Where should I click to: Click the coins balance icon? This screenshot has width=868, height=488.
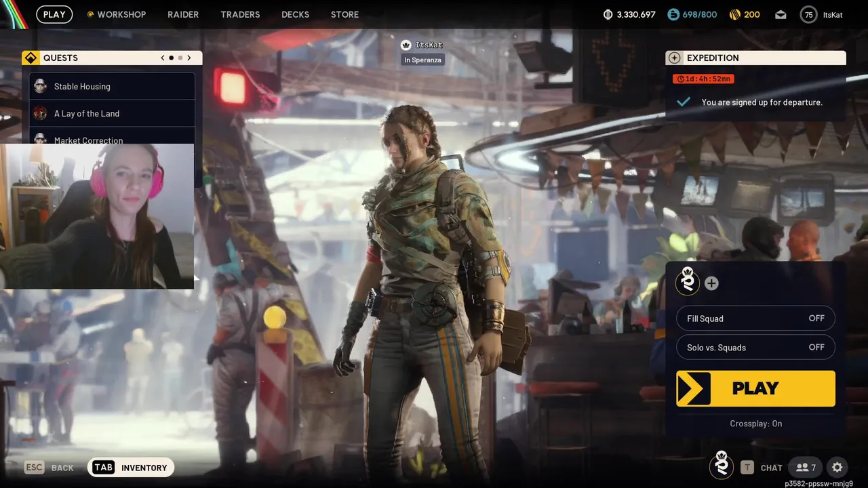tap(608, 14)
